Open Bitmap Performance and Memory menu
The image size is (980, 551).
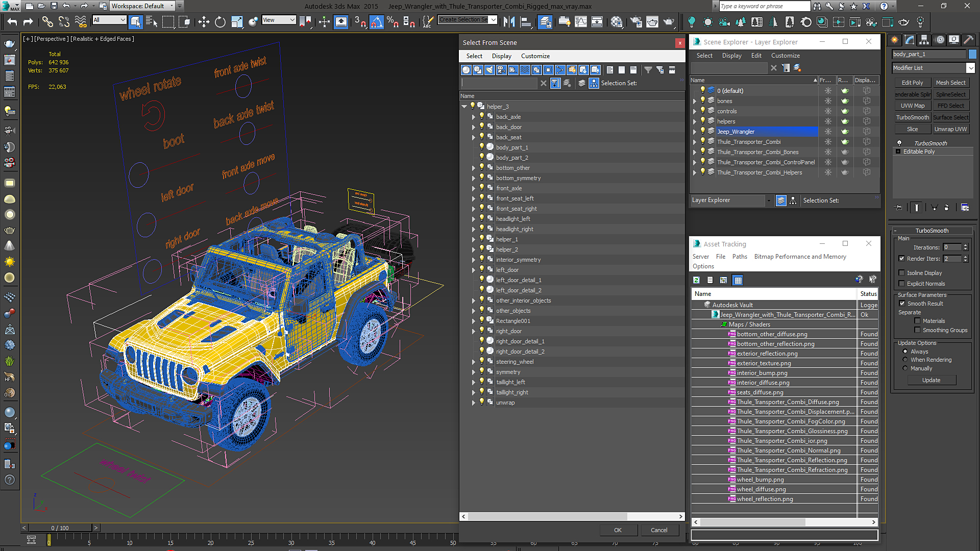pos(800,257)
